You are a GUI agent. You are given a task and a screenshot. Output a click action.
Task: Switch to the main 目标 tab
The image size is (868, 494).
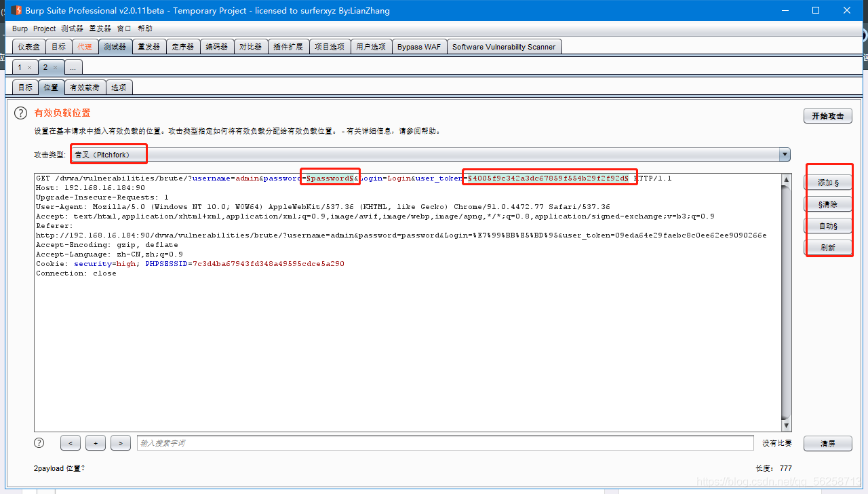pyautogui.click(x=59, y=47)
